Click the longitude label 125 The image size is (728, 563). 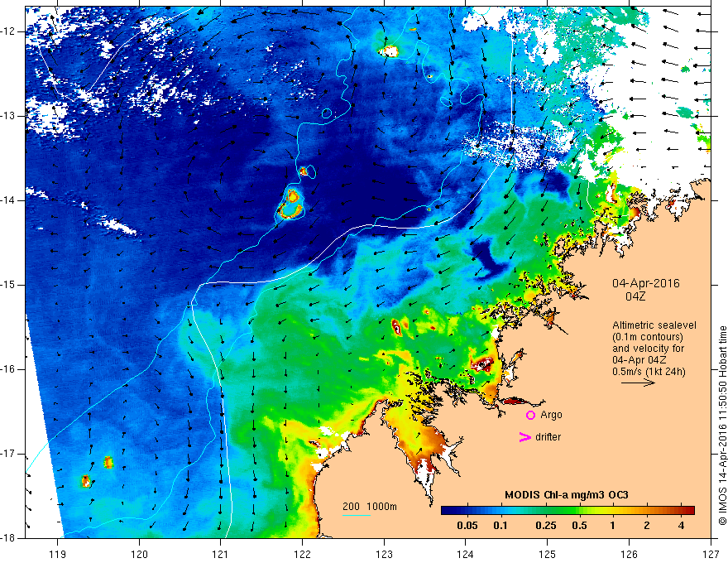pyautogui.click(x=548, y=554)
